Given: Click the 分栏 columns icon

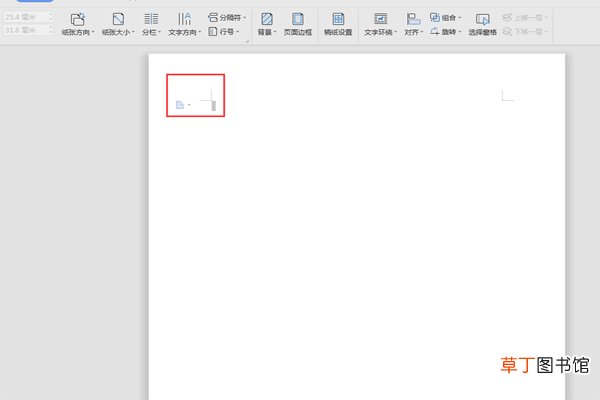Looking at the screenshot, I should click(151, 19).
